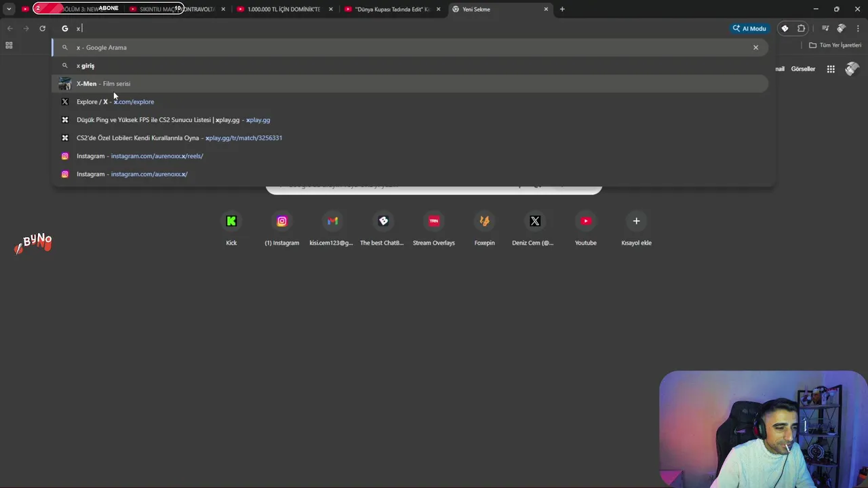The width and height of the screenshot is (868, 488).
Task: Open a new tab with plus button
Action: [x=562, y=9]
